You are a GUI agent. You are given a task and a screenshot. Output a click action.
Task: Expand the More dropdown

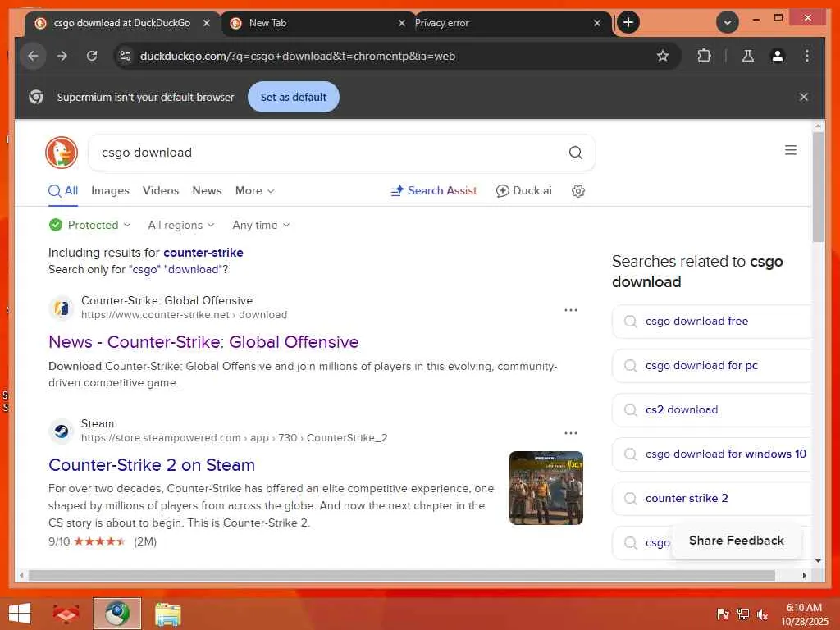(x=254, y=190)
